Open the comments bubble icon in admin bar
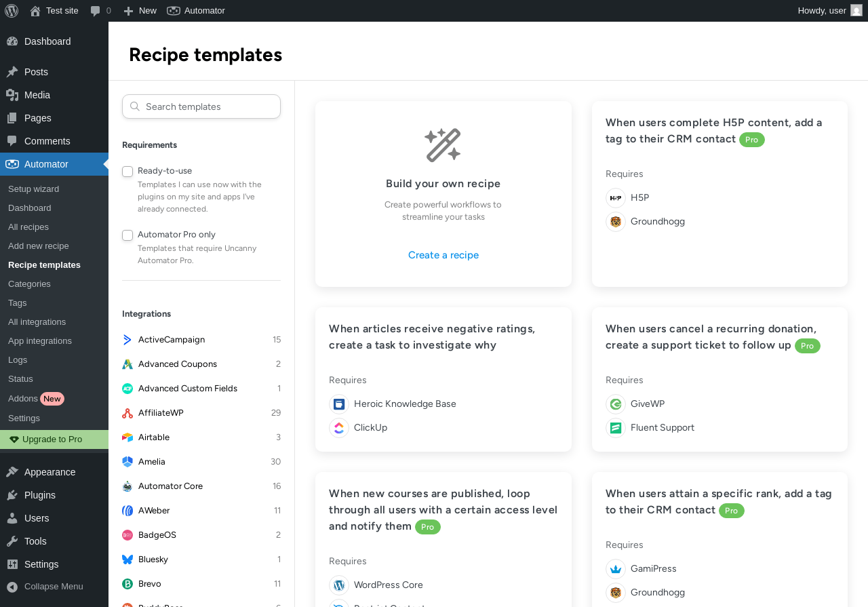Image resolution: width=868 pixels, height=607 pixels. tap(96, 11)
